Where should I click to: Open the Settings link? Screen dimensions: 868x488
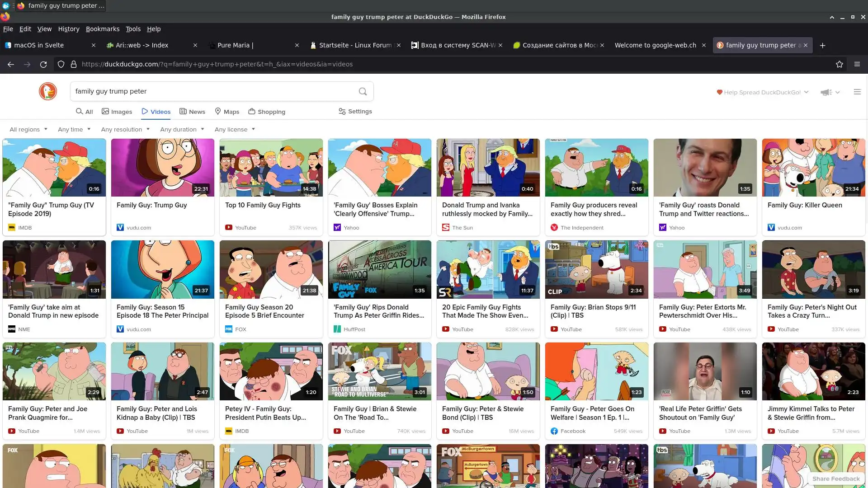tap(355, 111)
